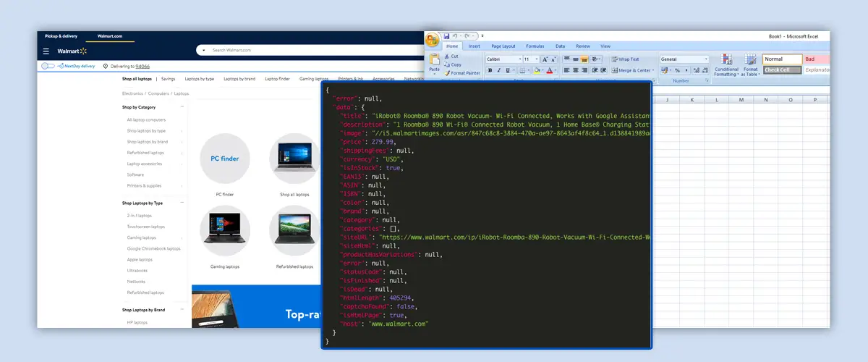Screen dimensions: 868x362
Task: Expand Shop laptops by type submenu
Action: point(182,131)
